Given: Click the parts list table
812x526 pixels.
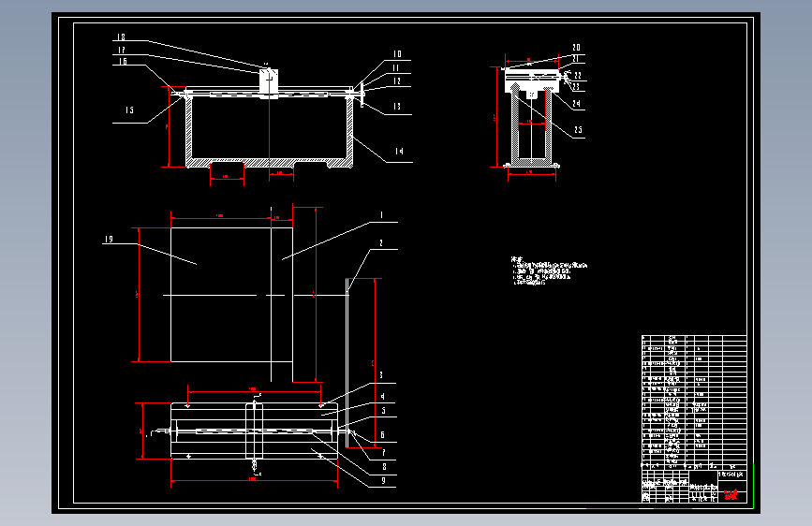Looking at the screenshot, I should click(x=694, y=402).
